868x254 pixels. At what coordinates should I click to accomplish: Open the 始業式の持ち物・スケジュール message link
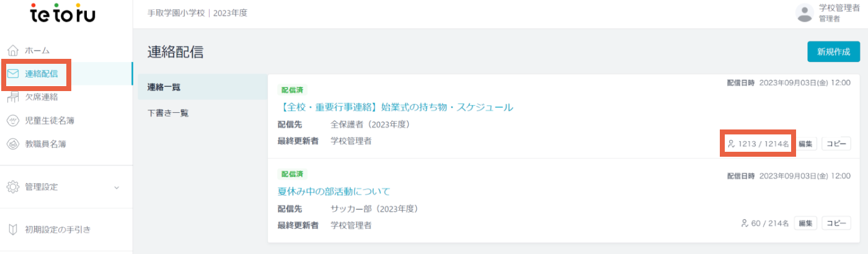click(x=396, y=107)
